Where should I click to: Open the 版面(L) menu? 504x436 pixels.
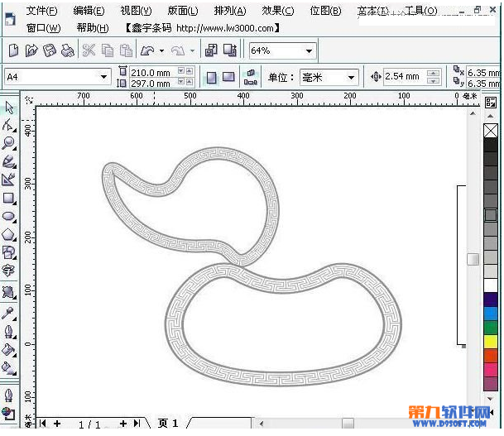pyautogui.click(x=183, y=11)
